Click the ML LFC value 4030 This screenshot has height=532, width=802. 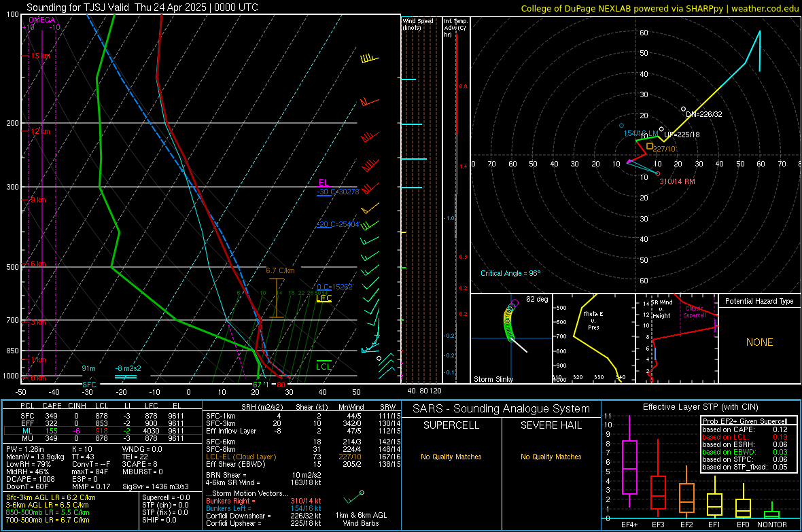pyautogui.click(x=151, y=431)
